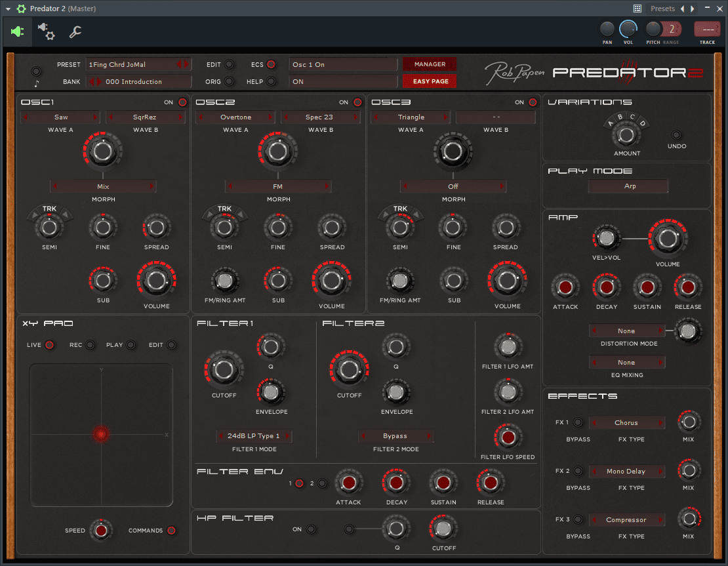Screen dimensions: 728x566
Task: Click the Amp Attack knob
Action: (565, 287)
